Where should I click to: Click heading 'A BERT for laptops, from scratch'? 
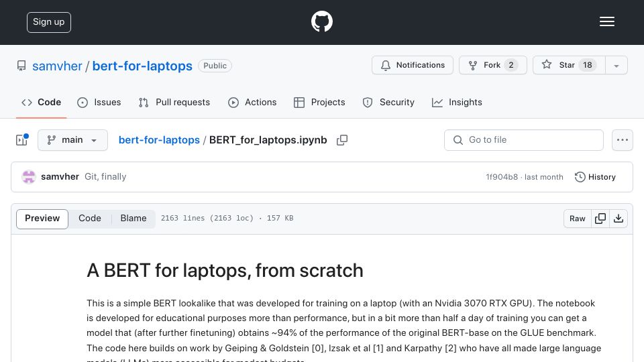click(225, 271)
